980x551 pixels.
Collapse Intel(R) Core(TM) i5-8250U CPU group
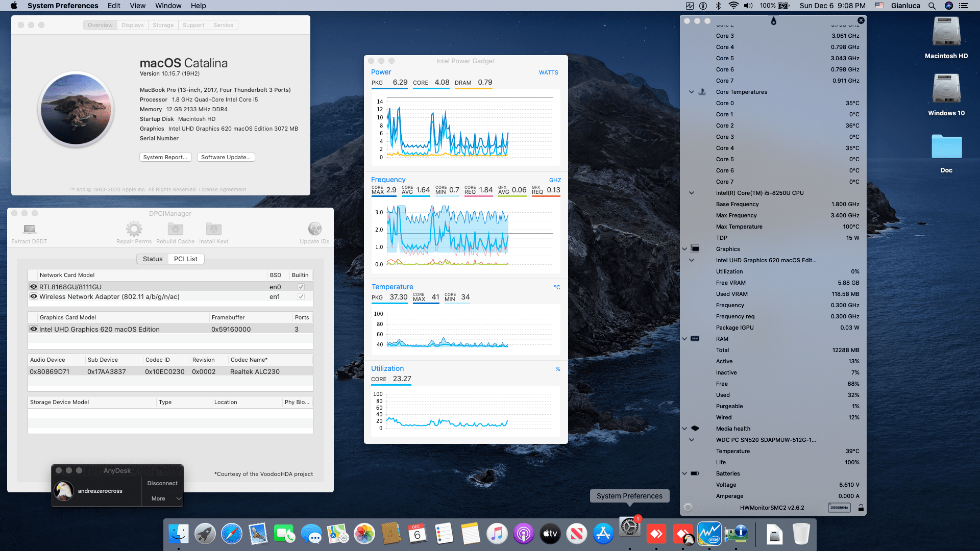pyautogui.click(x=692, y=193)
